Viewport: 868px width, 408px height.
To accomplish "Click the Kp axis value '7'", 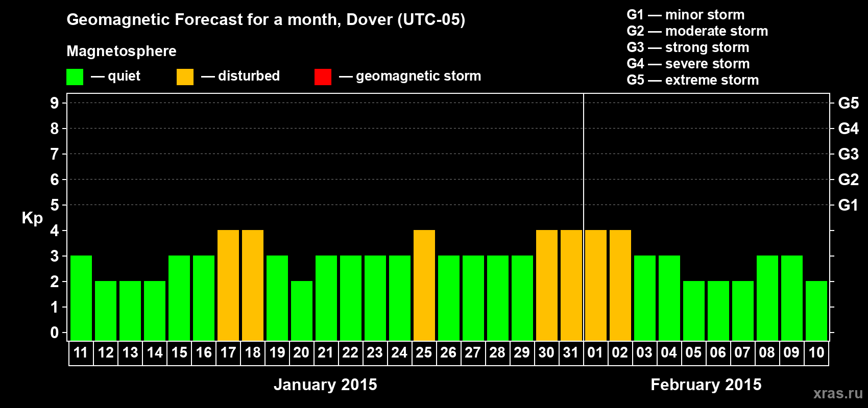I will (55, 154).
